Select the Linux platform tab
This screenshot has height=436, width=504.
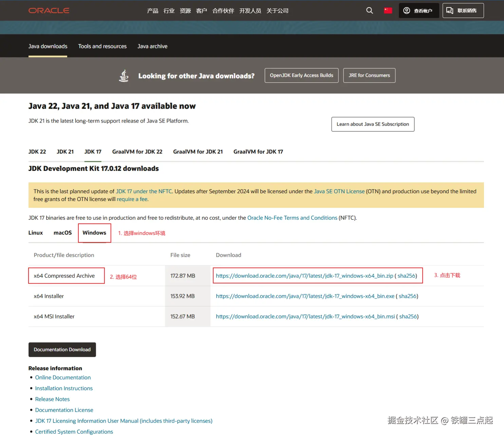[x=35, y=233]
